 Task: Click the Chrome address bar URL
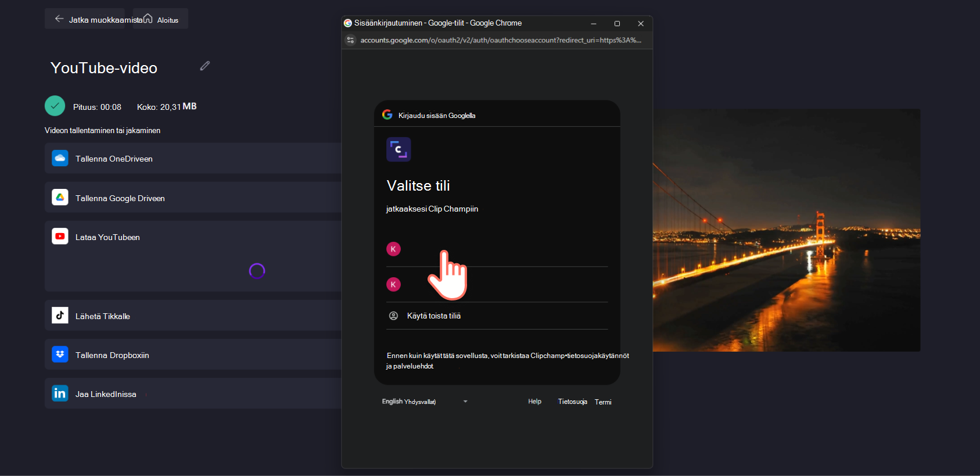pos(501,40)
